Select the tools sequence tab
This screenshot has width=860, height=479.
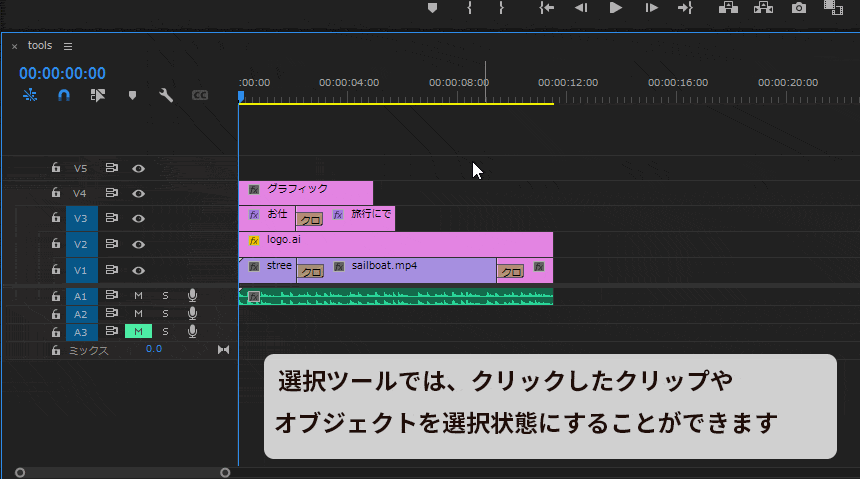tap(40, 46)
